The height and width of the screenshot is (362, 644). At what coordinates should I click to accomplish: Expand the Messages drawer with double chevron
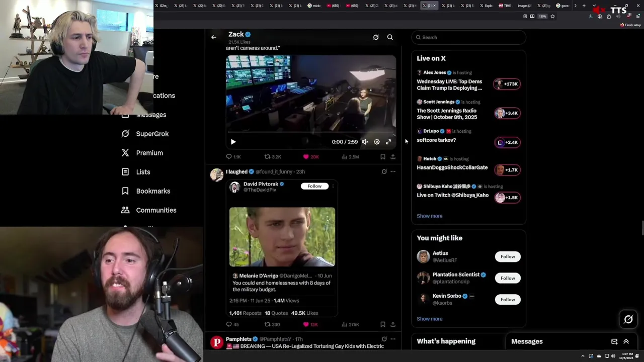(626, 341)
